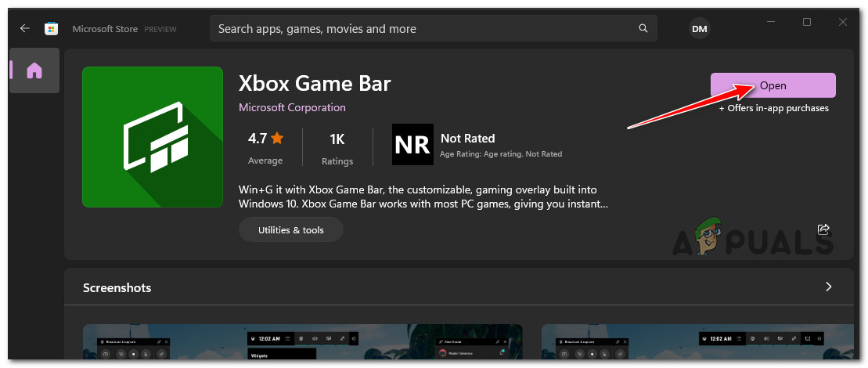Click the Xbox Game Bar title
Viewport: 868px width, 368px height.
(x=315, y=84)
